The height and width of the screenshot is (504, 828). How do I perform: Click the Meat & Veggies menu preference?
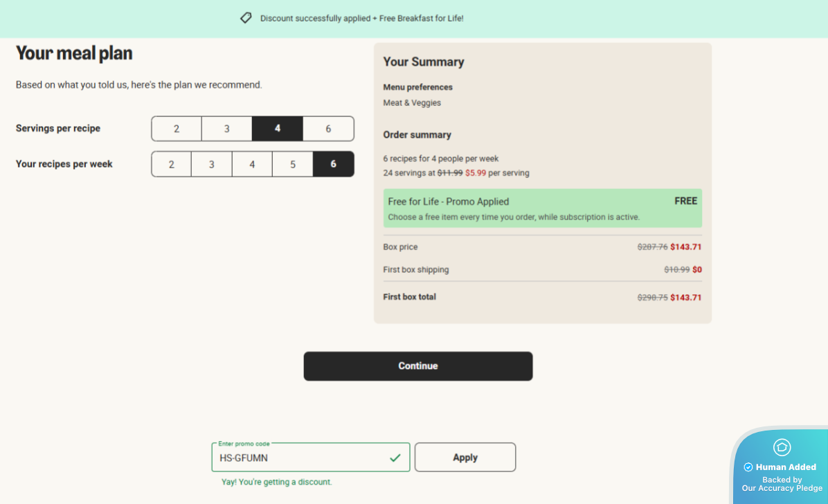point(412,103)
